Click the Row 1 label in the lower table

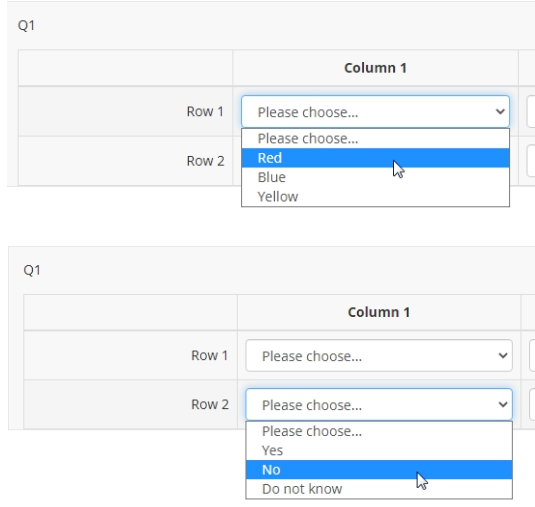(209, 356)
